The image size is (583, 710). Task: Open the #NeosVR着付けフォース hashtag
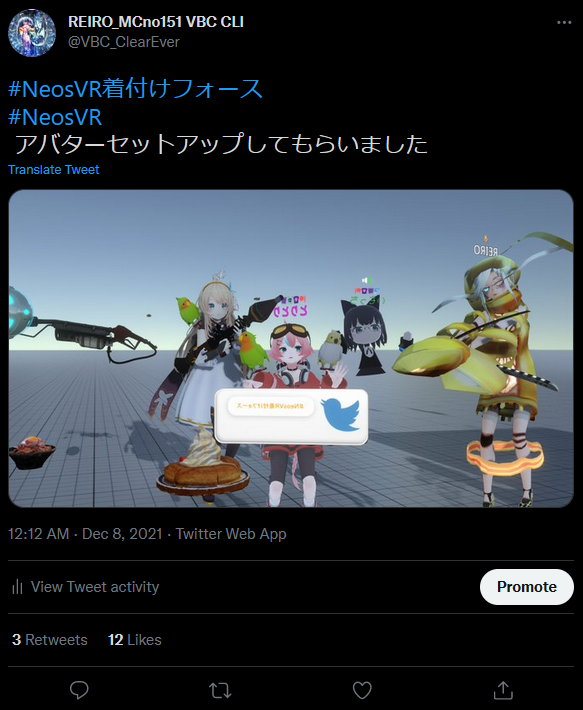click(135, 88)
